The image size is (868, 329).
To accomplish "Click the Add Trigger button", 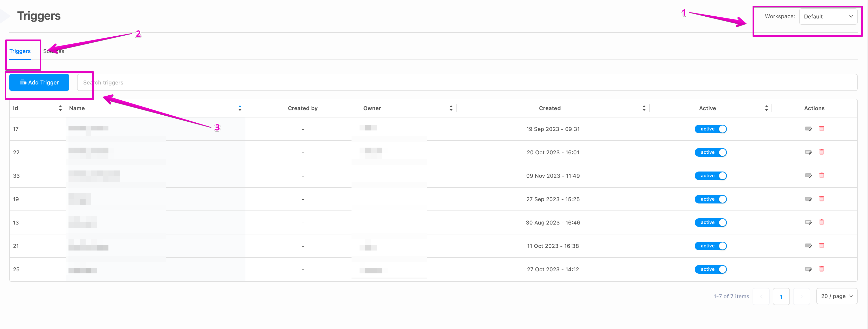I will point(39,82).
